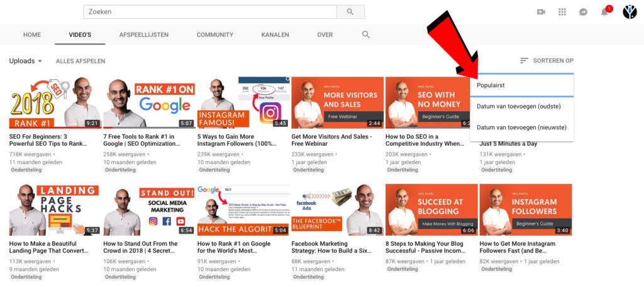
Task: Open title 5 Ways to Gain More Instagram Followers
Action: (237, 140)
